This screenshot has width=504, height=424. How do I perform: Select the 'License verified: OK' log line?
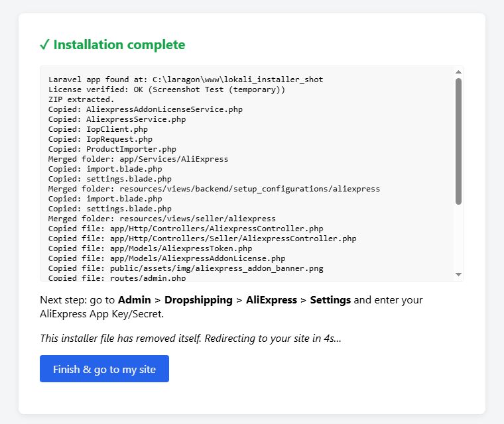[166, 89]
